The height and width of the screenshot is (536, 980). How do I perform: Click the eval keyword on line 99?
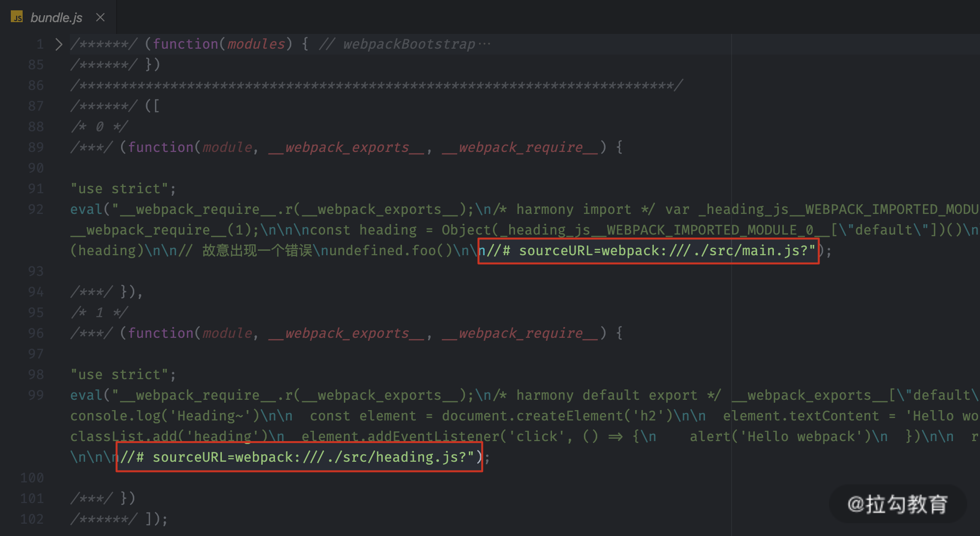tap(86, 395)
